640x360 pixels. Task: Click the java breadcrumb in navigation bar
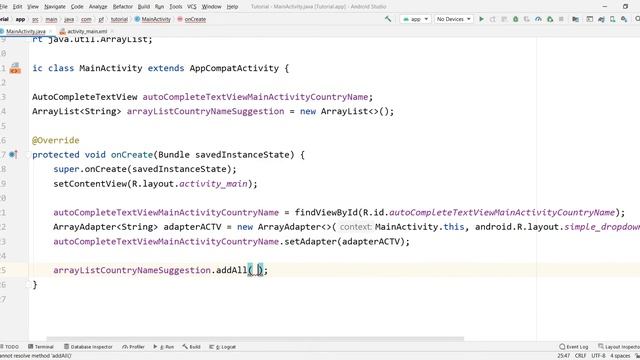[x=69, y=19]
